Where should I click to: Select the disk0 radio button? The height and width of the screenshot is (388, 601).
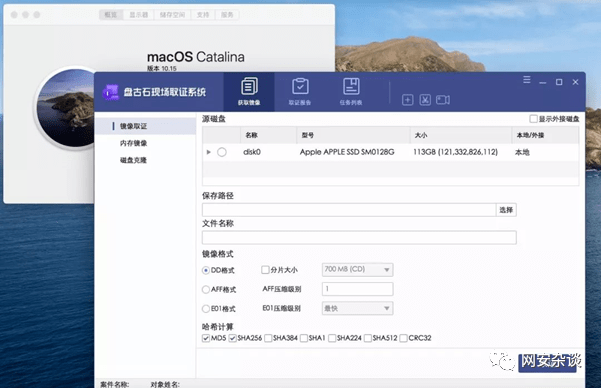pyautogui.click(x=222, y=152)
